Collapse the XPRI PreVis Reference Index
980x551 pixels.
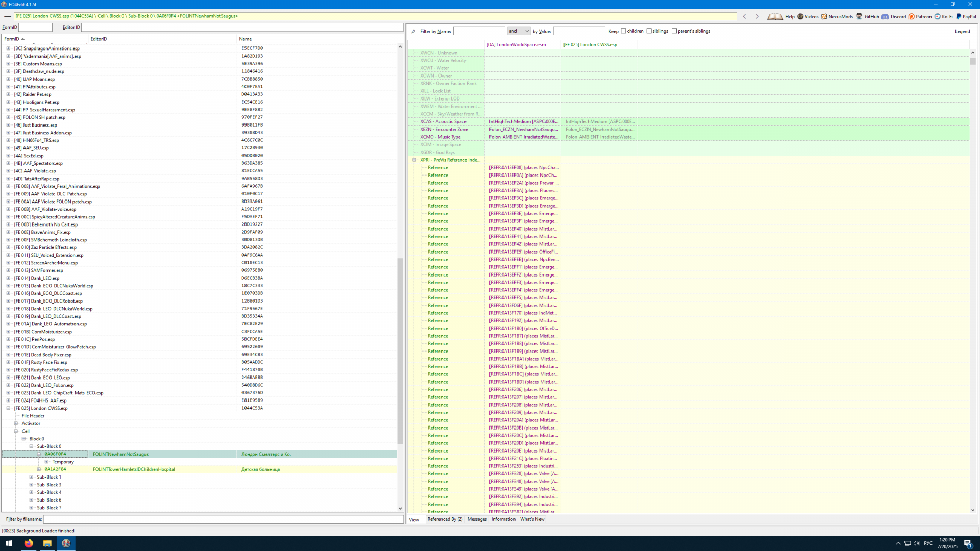414,160
